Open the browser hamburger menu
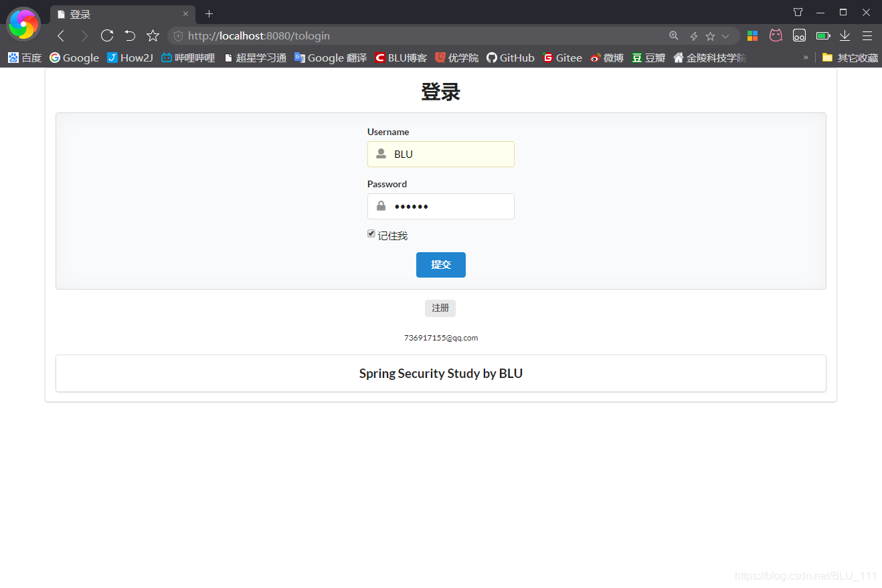 coord(867,35)
